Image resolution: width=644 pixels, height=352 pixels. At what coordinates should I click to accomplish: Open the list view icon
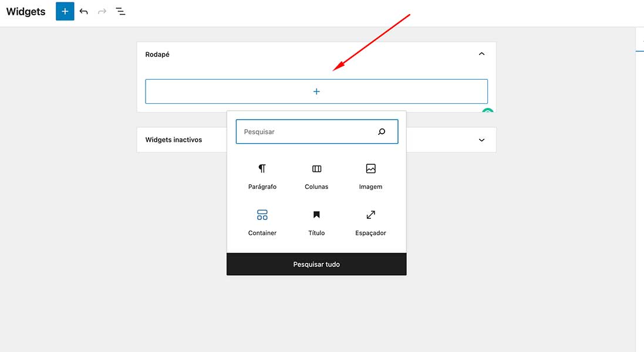tap(120, 12)
